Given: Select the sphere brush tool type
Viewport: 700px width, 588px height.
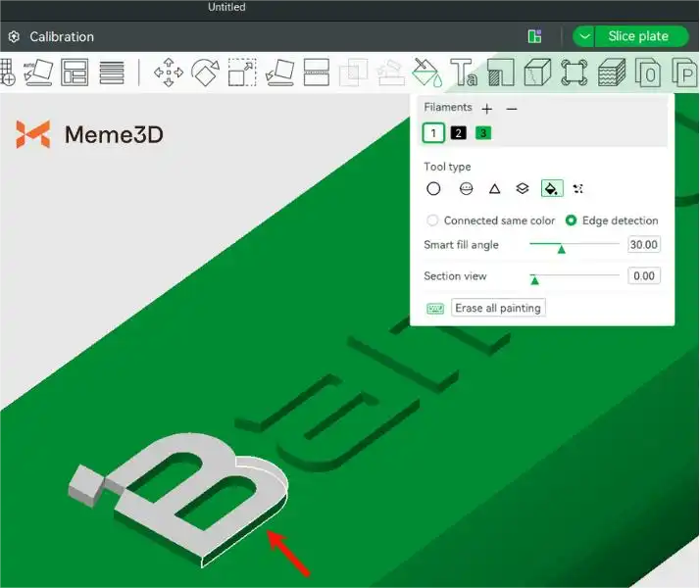Looking at the screenshot, I should click(466, 189).
